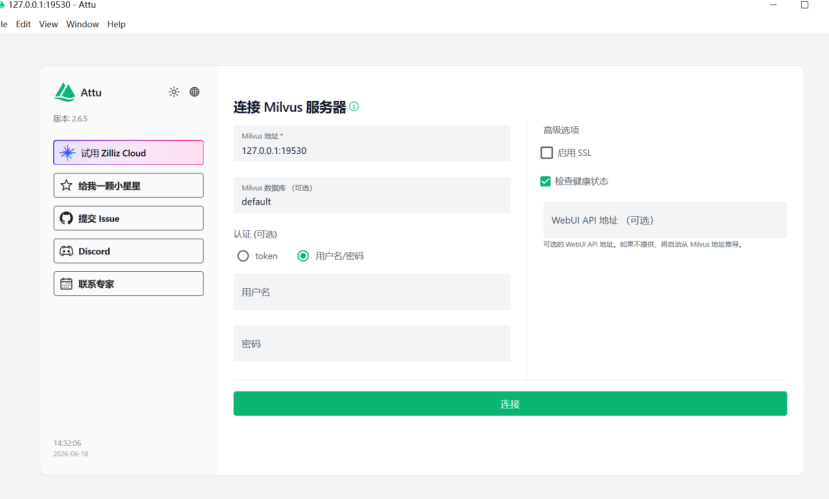Click the info icon beside 连接 Milvus 服务器
This screenshot has width=829, height=499.
click(354, 106)
